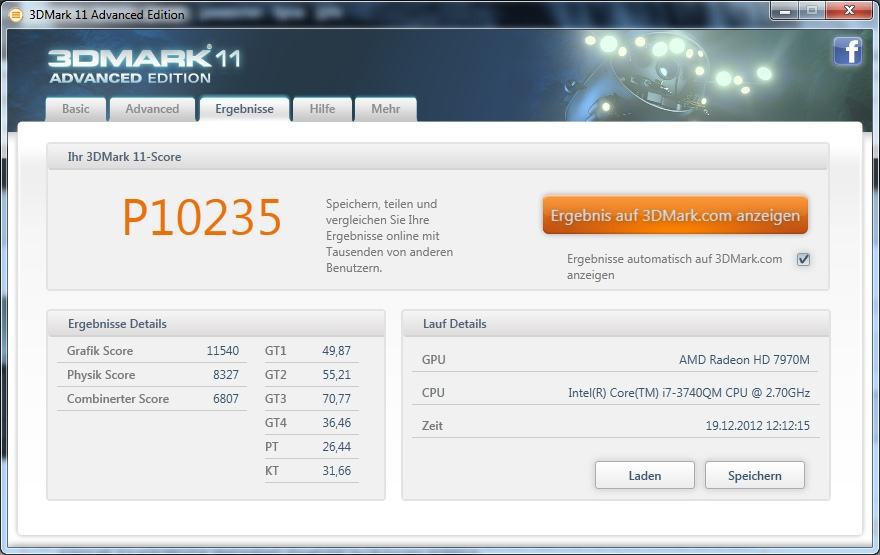This screenshot has width=880, height=555.
Task: Click the Zeit label
Action: pos(432,426)
